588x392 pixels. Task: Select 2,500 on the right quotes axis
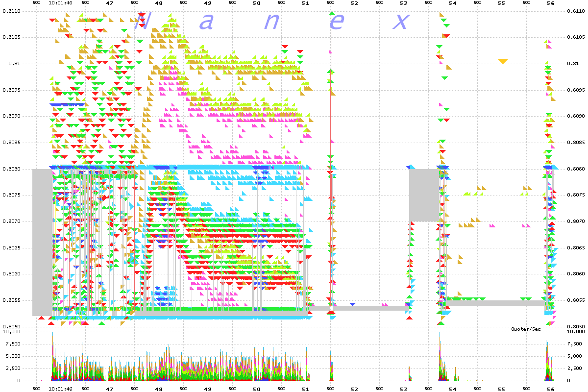click(574, 368)
